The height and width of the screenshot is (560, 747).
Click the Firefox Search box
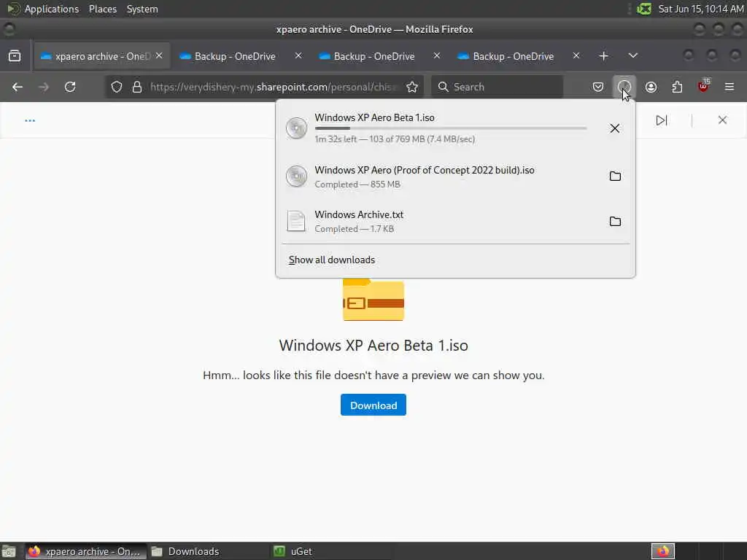[x=498, y=87]
